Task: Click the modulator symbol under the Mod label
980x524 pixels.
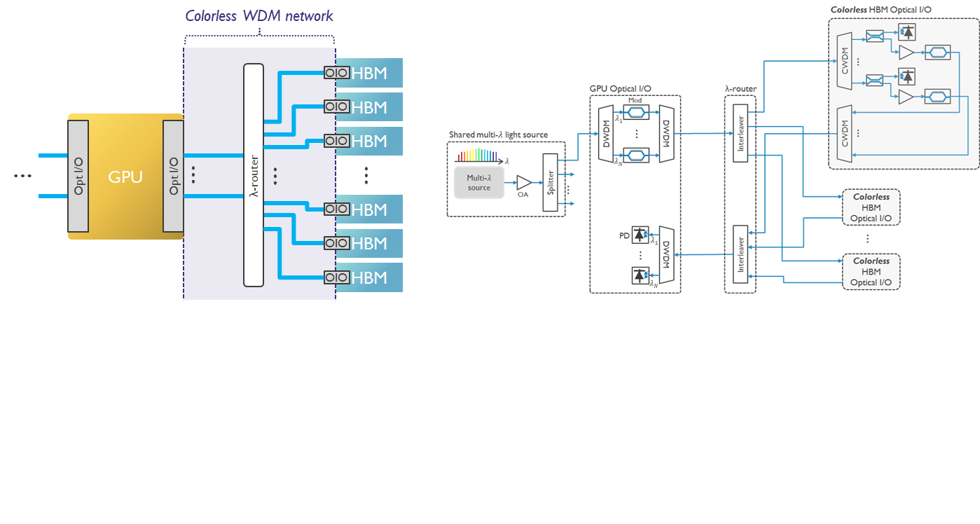Action: click(635, 111)
